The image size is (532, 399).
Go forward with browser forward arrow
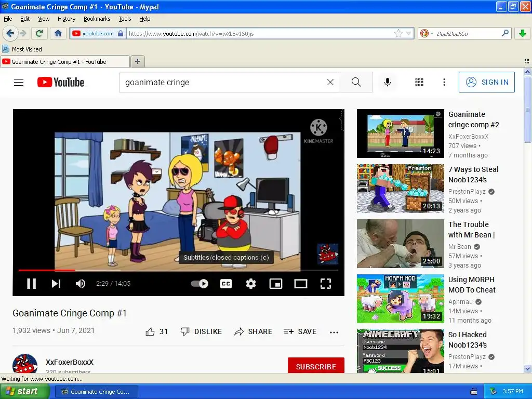click(23, 33)
